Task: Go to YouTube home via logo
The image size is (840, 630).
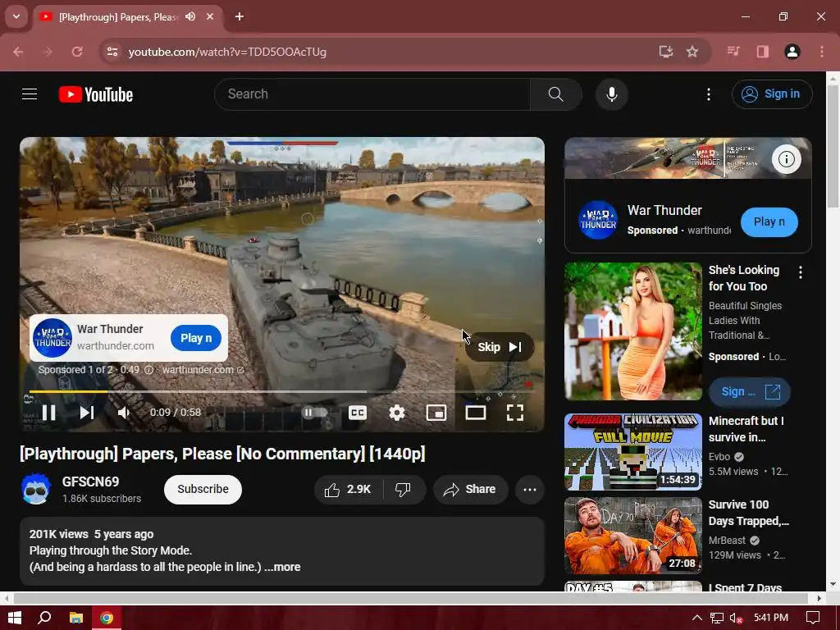Action: point(96,94)
